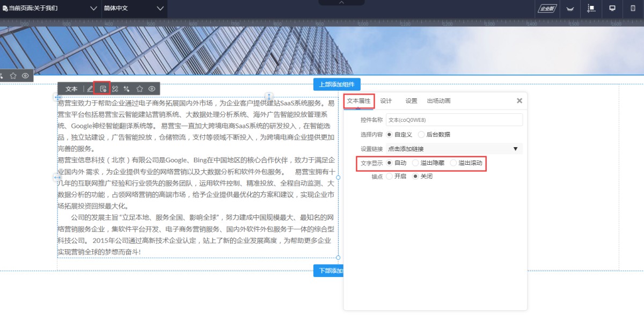Click the star favorite icon in text toolbar
644x320 pixels.
(140, 89)
